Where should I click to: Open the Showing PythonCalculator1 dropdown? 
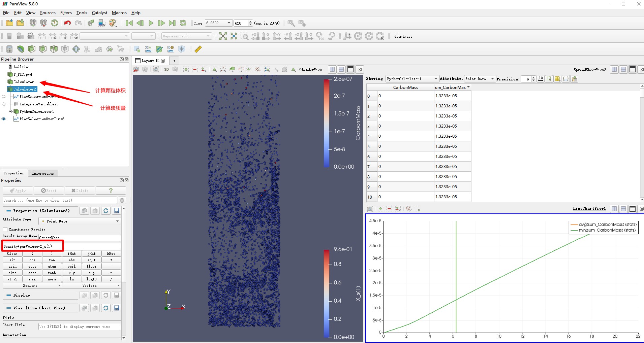pyautogui.click(x=412, y=79)
